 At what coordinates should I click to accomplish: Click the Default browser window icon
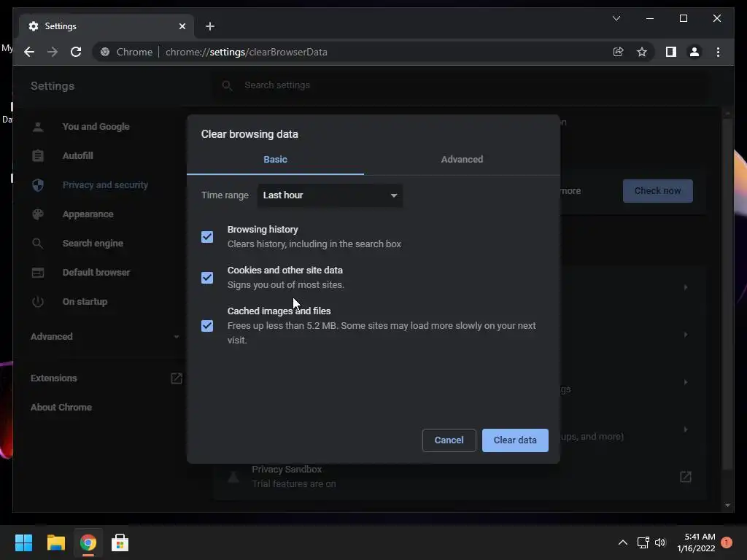38,273
